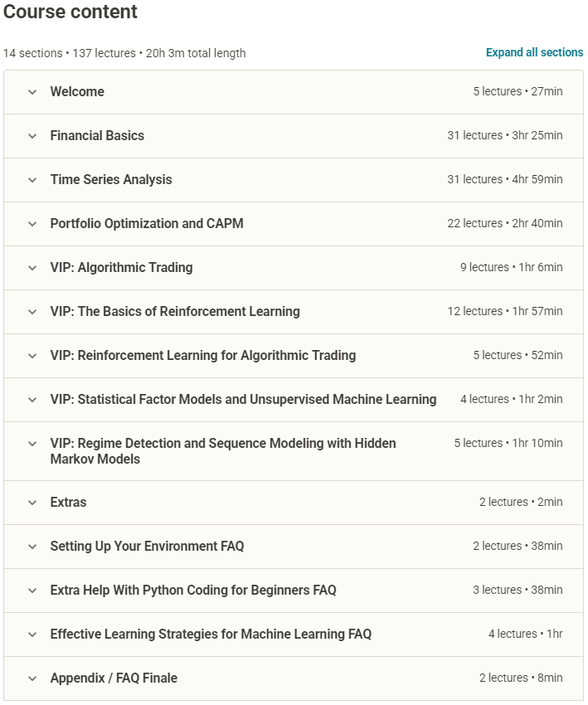Click the chevron icon next to Financial Basics
The width and height of the screenshot is (588, 705).
coord(32,136)
